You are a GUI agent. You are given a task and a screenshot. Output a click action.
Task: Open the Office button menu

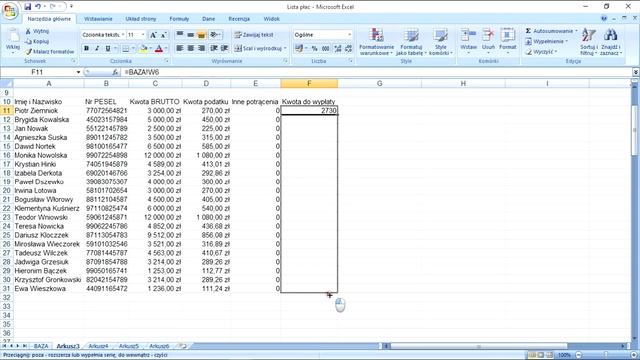tap(10, 11)
